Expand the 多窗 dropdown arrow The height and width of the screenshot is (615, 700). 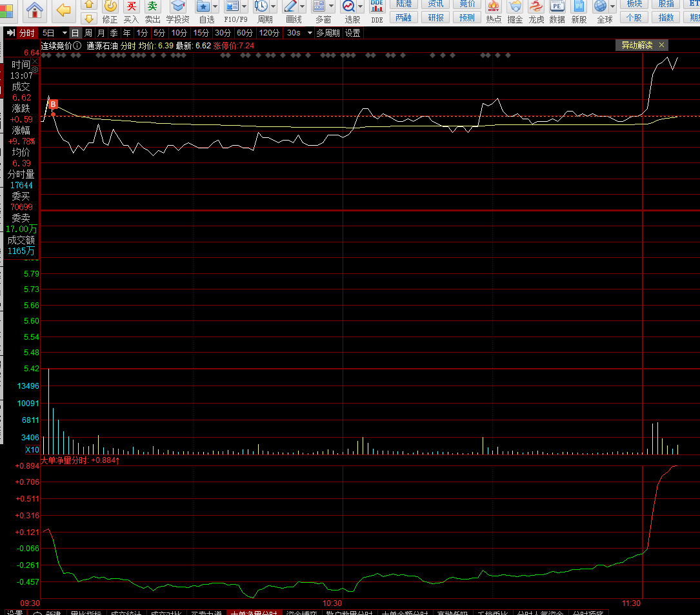(331, 6)
